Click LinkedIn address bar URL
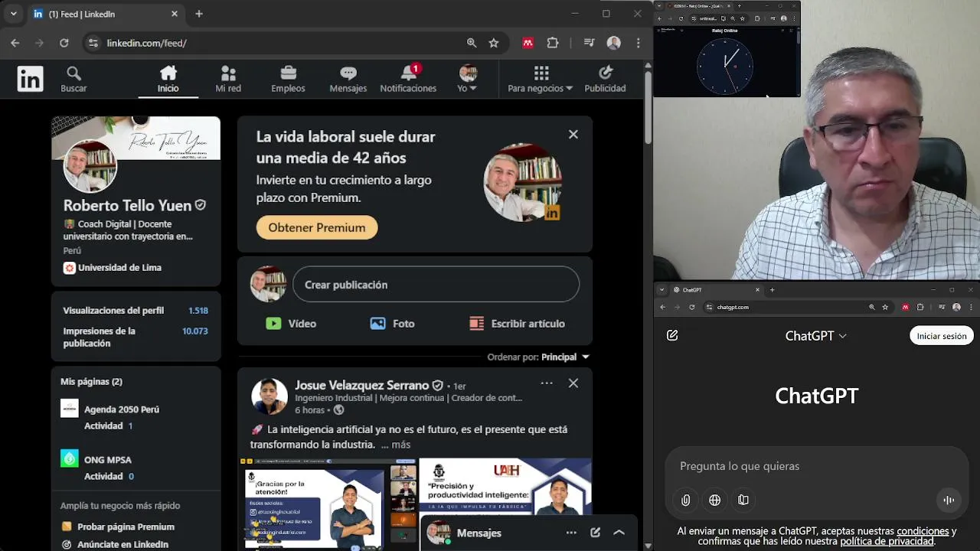The image size is (980, 551). point(146,43)
